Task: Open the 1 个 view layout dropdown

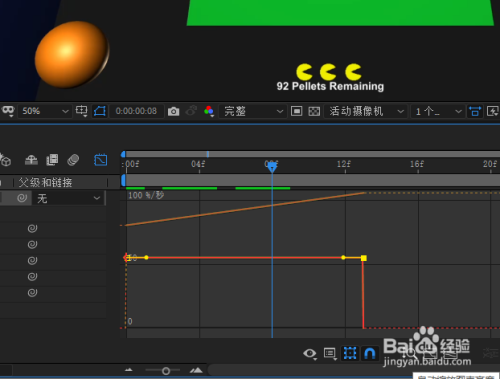Action: coord(438,111)
